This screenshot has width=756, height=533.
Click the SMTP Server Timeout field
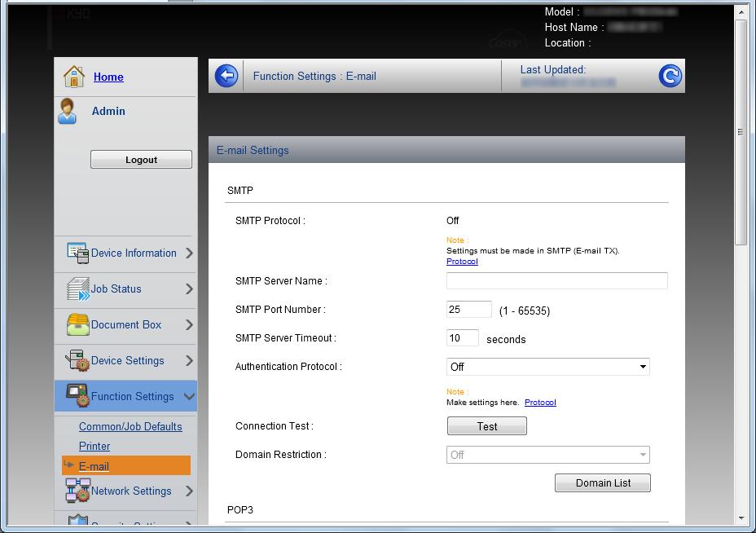463,337
